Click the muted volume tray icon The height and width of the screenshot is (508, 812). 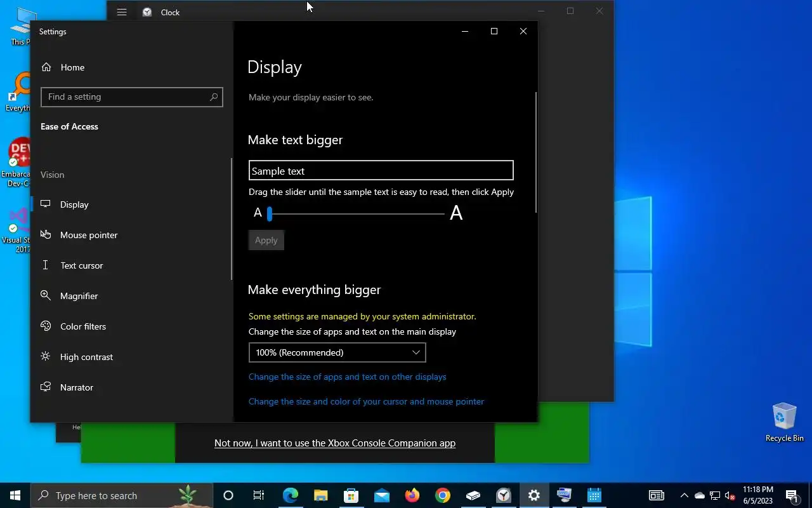730,495
